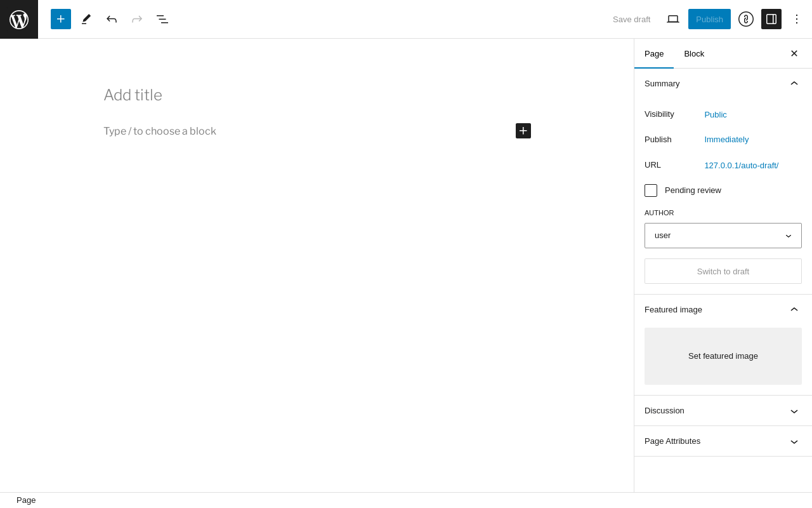Close the settings sidebar
Image resolution: width=812 pixels, height=508 pixels.
794,53
